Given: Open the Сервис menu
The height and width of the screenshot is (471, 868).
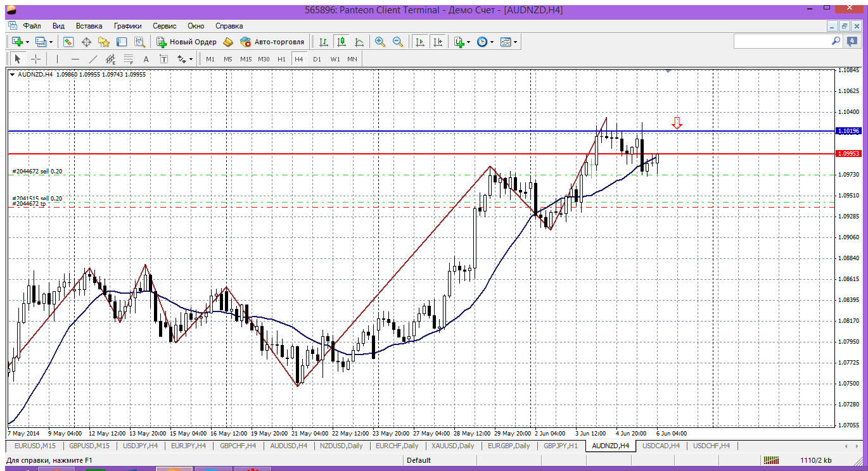Looking at the screenshot, I should click(x=165, y=26).
